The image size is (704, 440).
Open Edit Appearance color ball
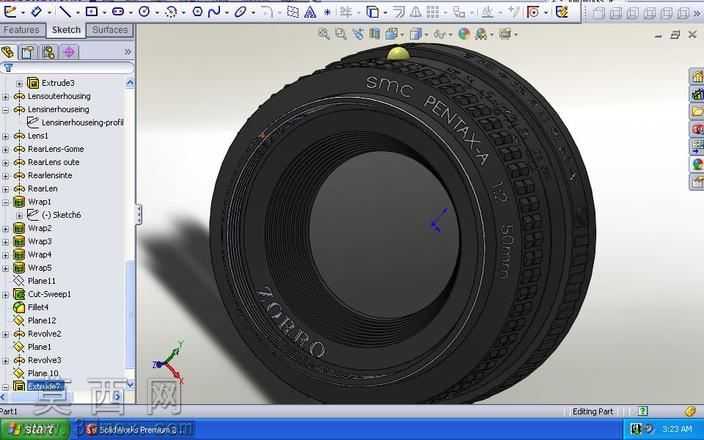464,34
